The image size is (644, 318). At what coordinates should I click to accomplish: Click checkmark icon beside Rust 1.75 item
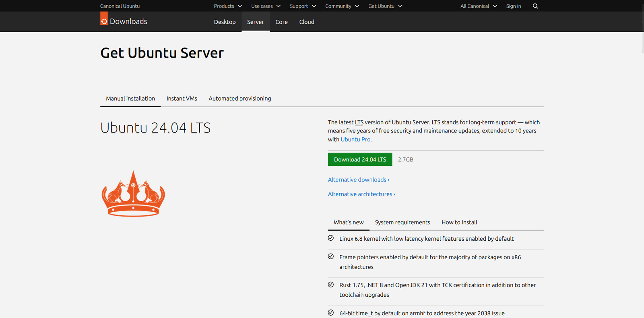(331, 285)
